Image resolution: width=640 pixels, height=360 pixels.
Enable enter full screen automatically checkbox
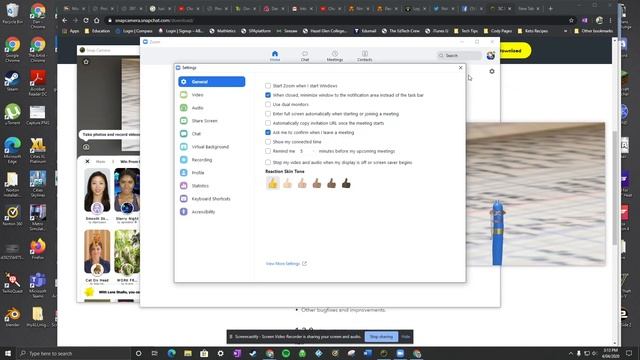coord(268,114)
